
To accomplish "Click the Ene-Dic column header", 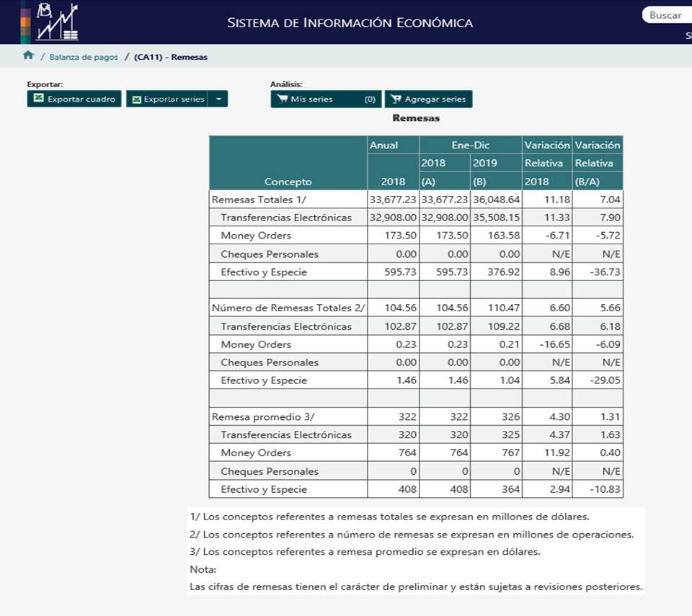I will pyautogui.click(x=470, y=145).
